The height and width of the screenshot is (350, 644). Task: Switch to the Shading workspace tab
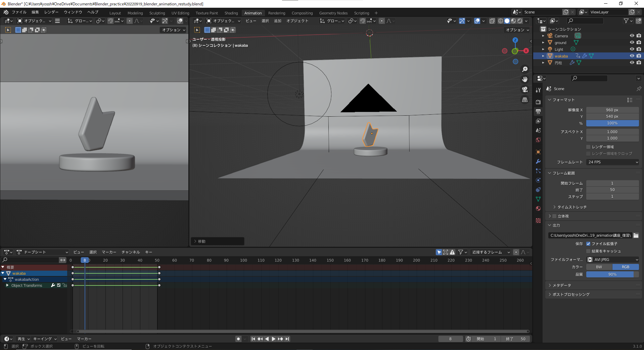pos(231,13)
